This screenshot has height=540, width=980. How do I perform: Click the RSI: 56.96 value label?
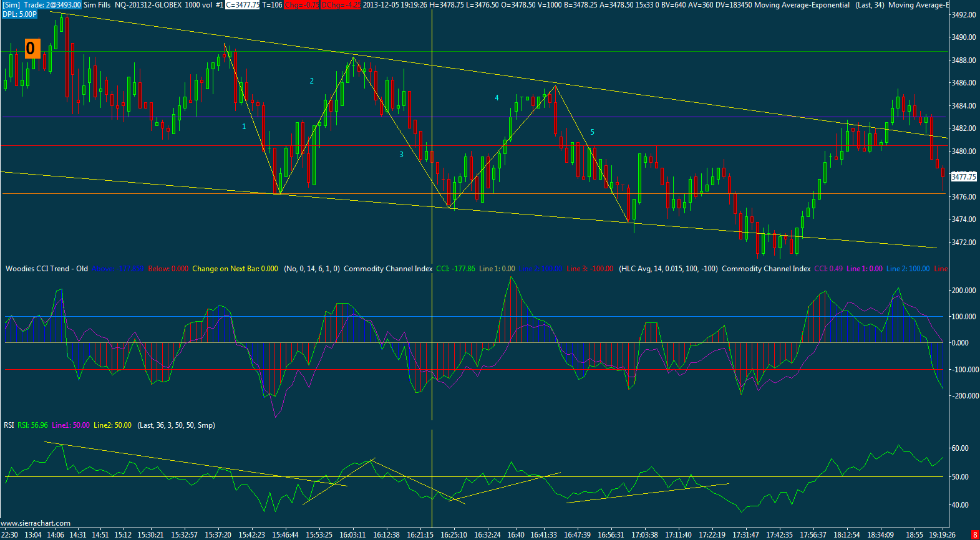pyautogui.click(x=32, y=425)
